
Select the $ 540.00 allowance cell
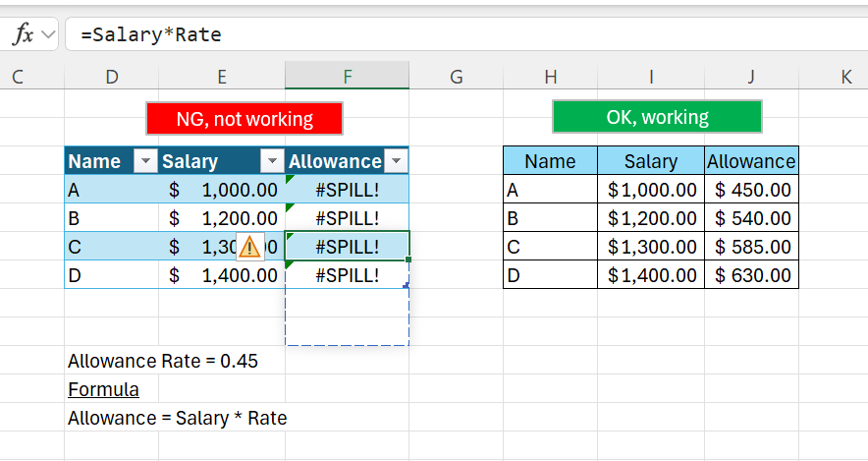[751, 218]
